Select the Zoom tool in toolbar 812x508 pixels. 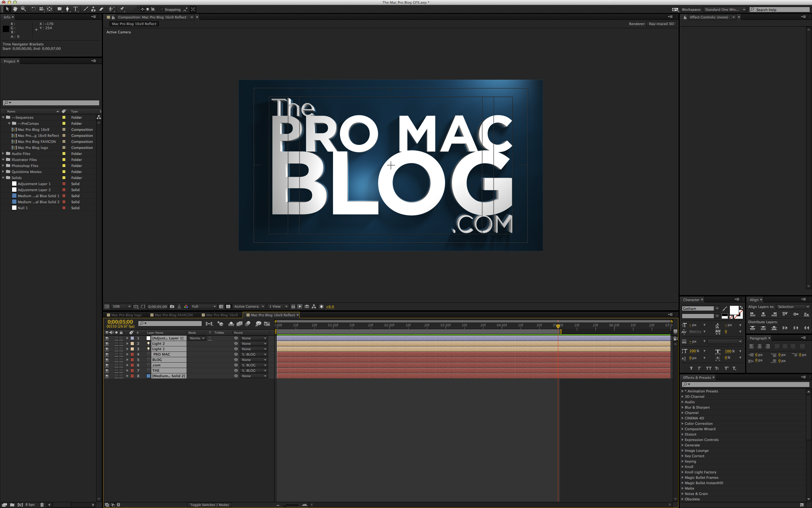tap(23, 9)
